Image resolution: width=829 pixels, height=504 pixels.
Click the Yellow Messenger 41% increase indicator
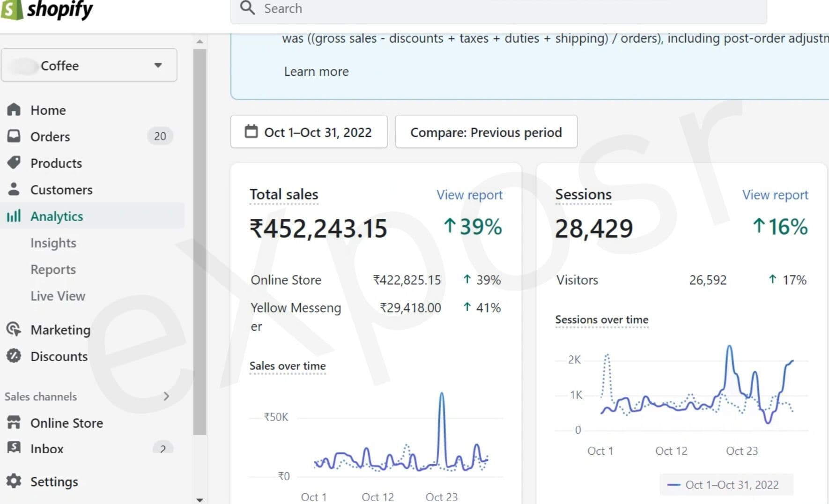point(481,308)
